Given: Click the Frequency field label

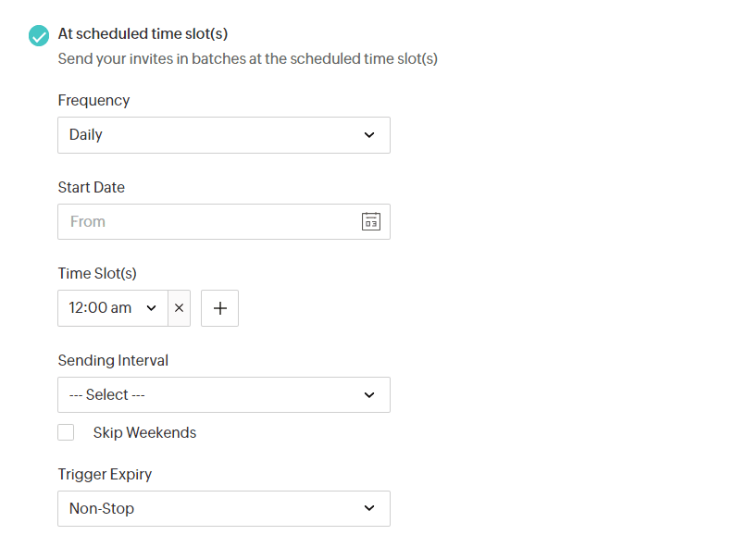Looking at the screenshot, I should pos(93,100).
